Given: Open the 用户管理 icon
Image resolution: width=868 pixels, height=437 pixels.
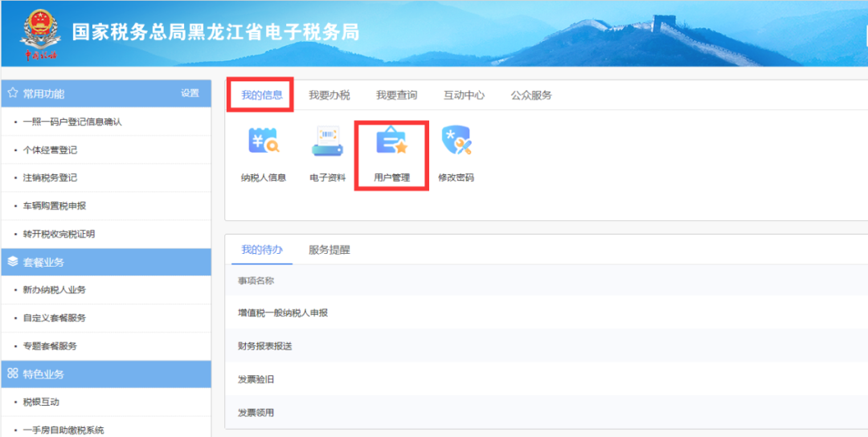Looking at the screenshot, I should point(392,141).
